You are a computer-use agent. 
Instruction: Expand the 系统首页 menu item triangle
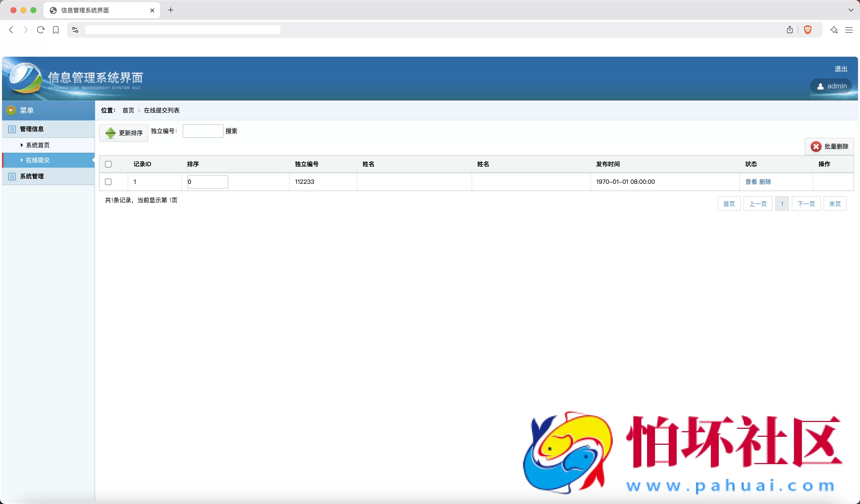pos(21,145)
